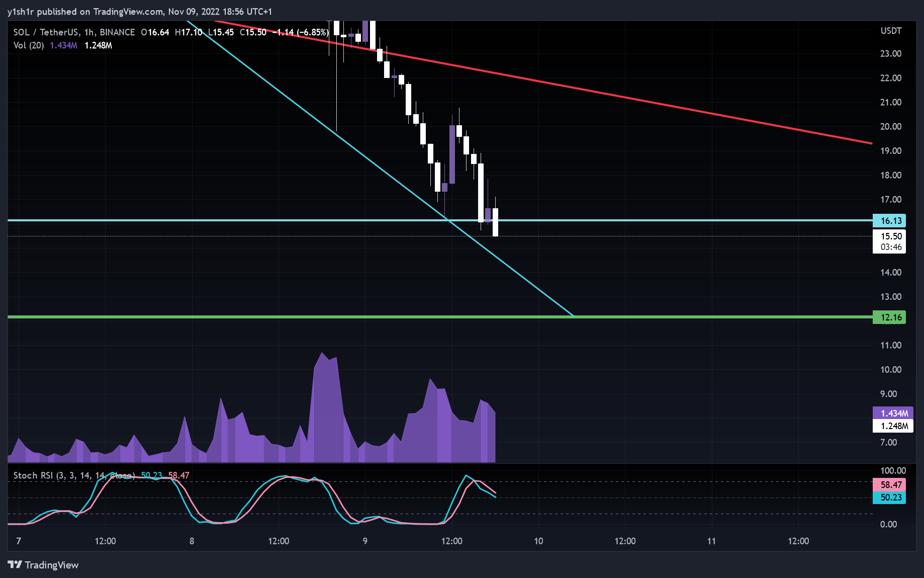The width and height of the screenshot is (924, 578).
Task: Click the TradingView brand name text
Action: pos(52,565)
